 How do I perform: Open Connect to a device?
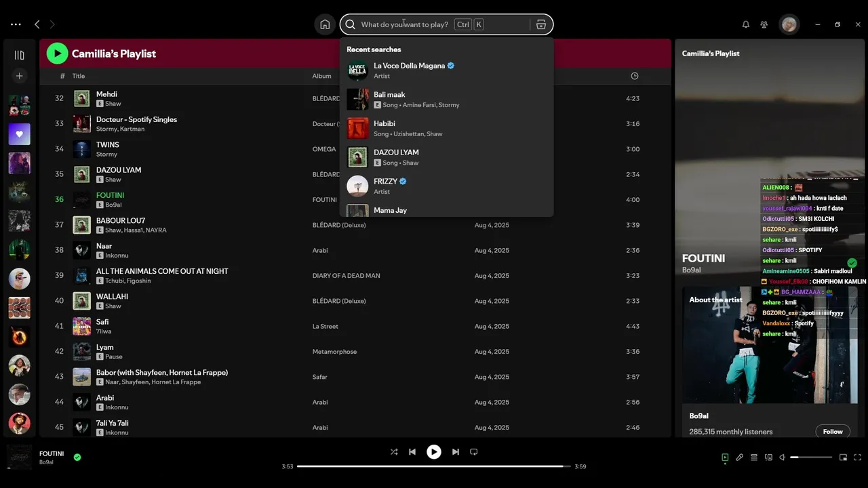[768, 457]
